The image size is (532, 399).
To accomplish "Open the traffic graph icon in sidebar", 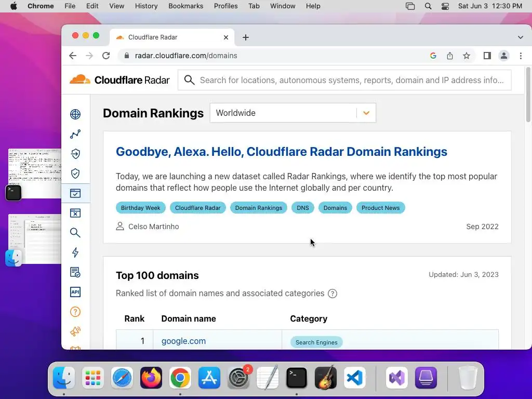I will tap(75, 134).
